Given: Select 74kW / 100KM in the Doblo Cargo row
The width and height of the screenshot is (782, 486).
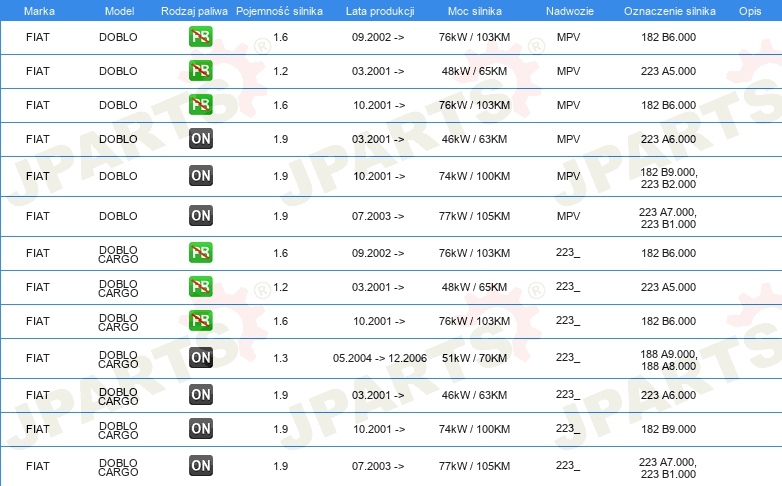Looking at the screenshot, I should 474,429.
